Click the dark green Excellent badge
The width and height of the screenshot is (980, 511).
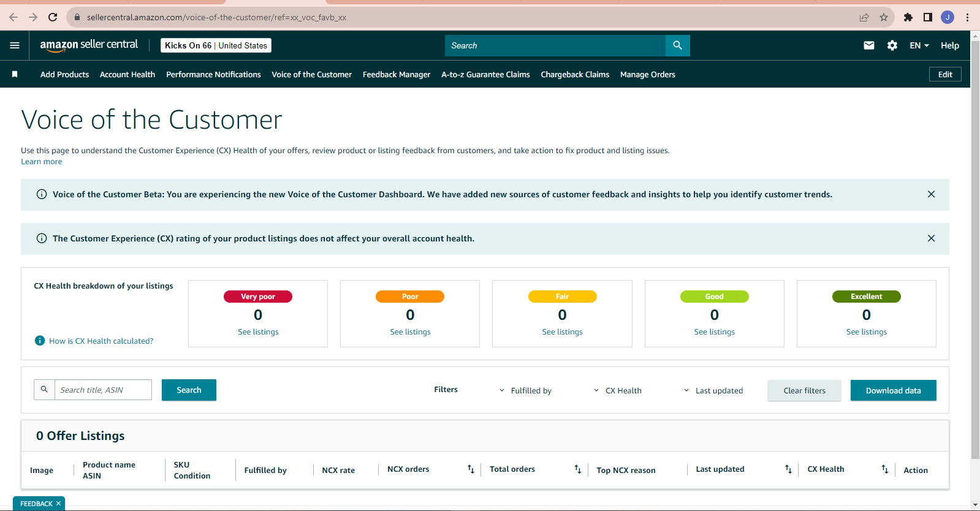point(866,297)
